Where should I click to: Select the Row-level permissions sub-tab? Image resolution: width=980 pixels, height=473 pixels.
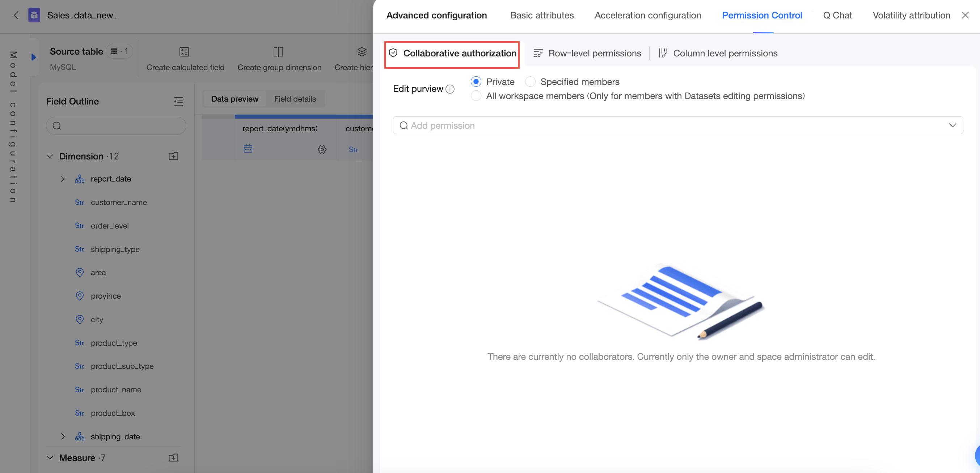[x=587, y=53]
